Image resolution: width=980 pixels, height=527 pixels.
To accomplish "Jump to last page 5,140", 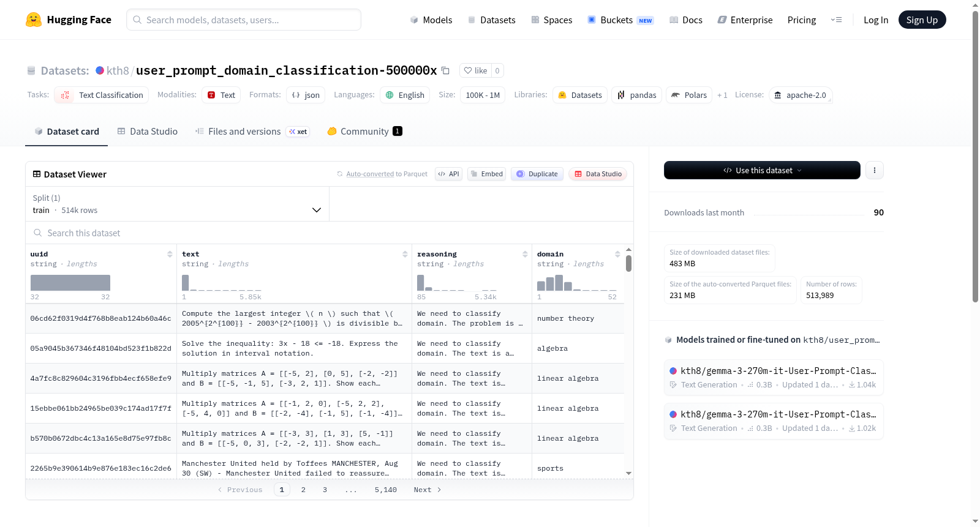I will click(386, 490).
